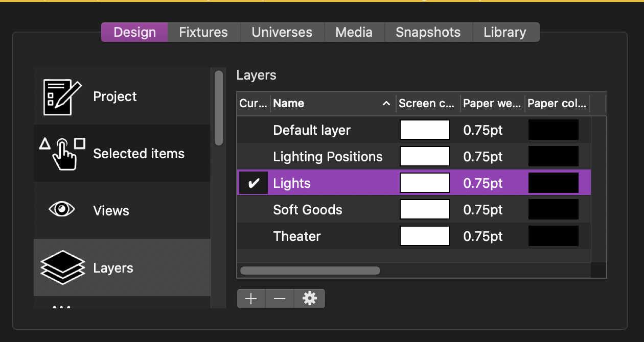
Task: Click the sort arrow on the Name column
Action: click(387, 104)
